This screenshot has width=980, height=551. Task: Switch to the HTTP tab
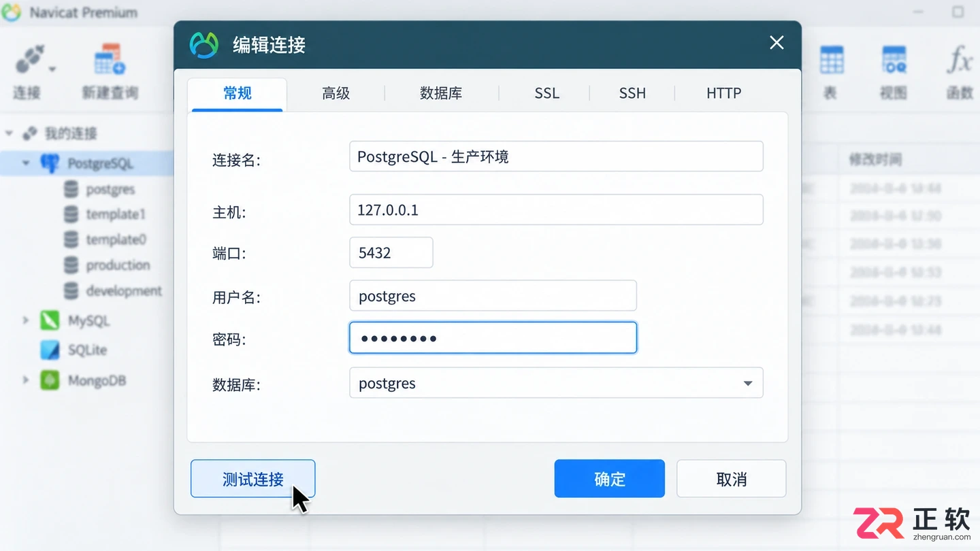click(723, 93)
